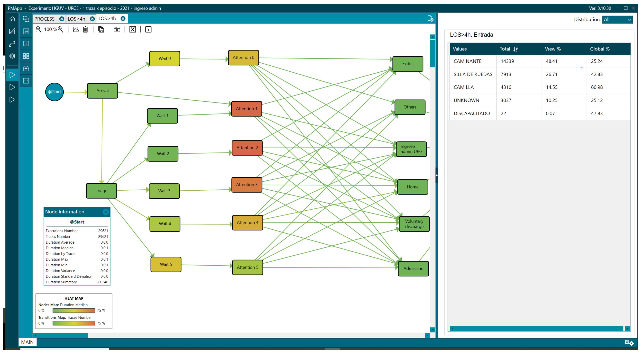Open the toolbox briefcase sidebar icon
This screenshot has height=355, width=644.
click(26, 68)
